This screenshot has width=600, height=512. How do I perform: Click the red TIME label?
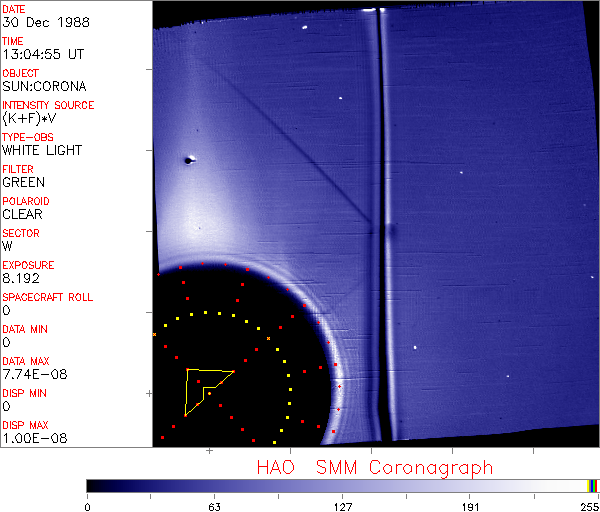[13, 41]
